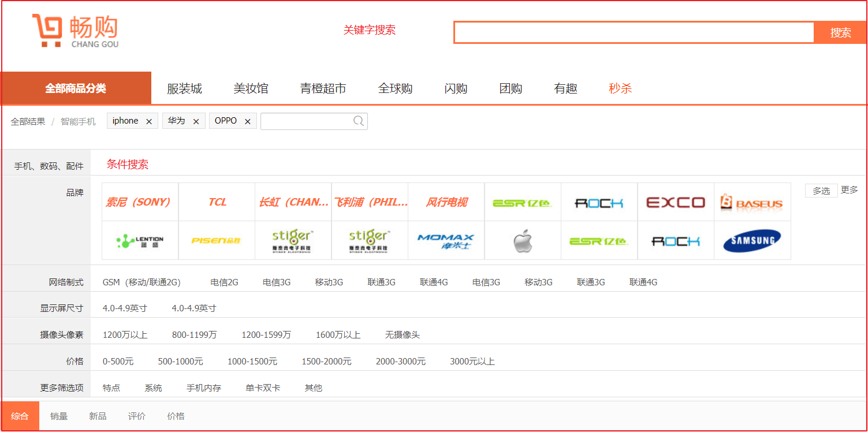Expand the 其他 filter option
This screenshot has width=868, height=432.
(314, 388)
